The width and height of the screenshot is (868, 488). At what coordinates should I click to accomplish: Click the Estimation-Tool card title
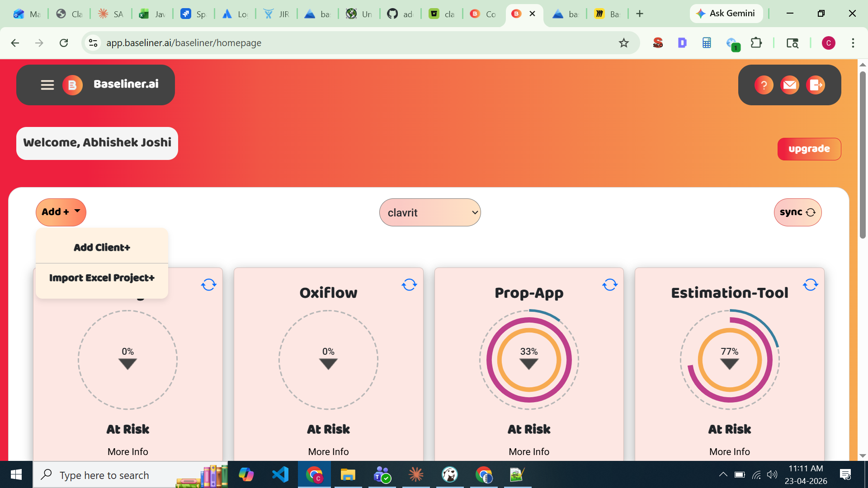[x=730, y=293]
